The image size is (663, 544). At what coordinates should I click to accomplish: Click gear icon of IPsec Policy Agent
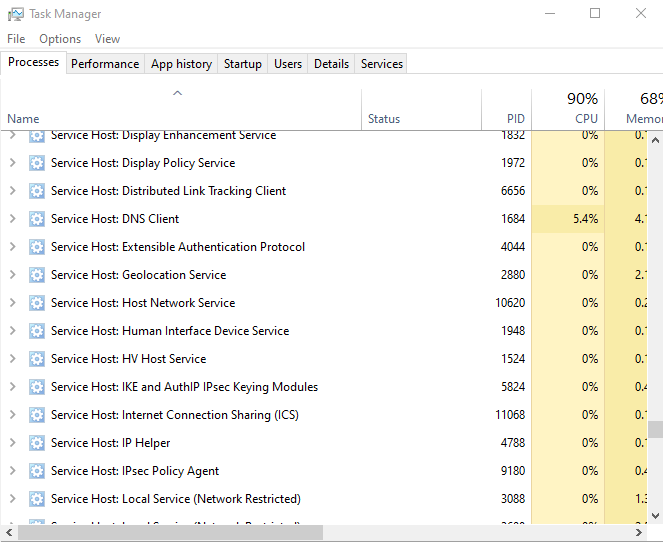pyautogui.click(x=37, y=471)
